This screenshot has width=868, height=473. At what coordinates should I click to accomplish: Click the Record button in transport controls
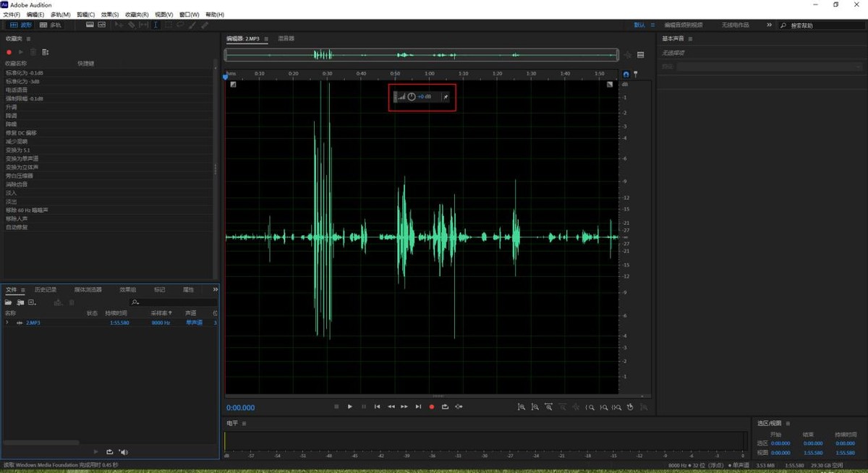(432, 406)
